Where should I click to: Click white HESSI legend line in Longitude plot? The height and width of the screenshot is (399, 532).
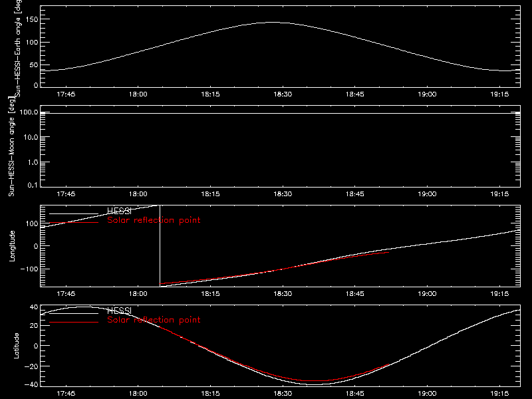(74, 213)
